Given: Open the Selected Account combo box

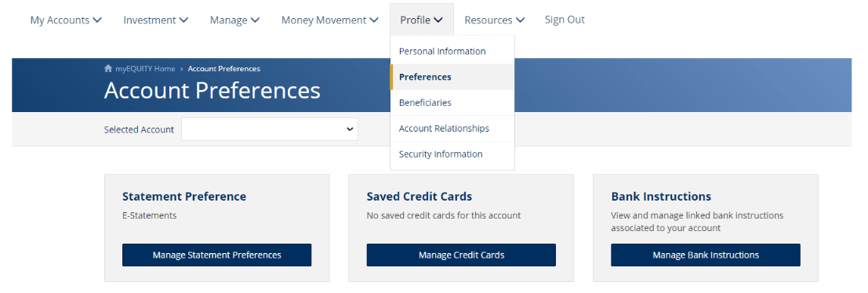Looking at the screenshot, I should [x=270, y=129].
